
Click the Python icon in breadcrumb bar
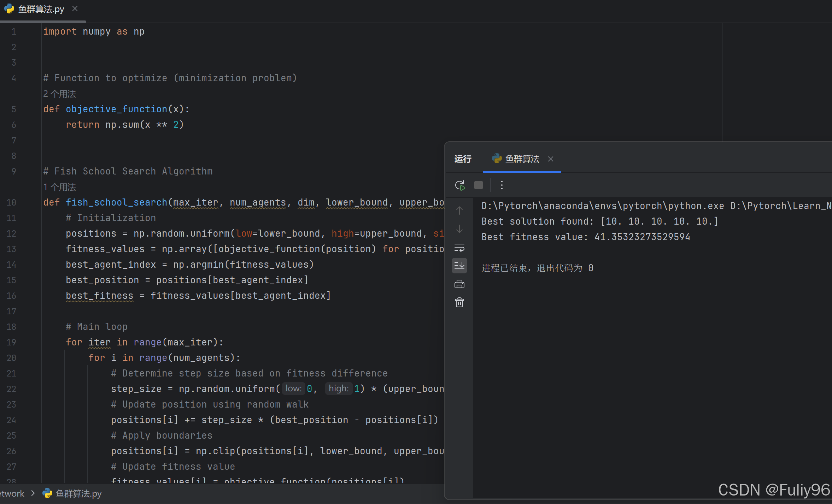(x=47, y=493)
